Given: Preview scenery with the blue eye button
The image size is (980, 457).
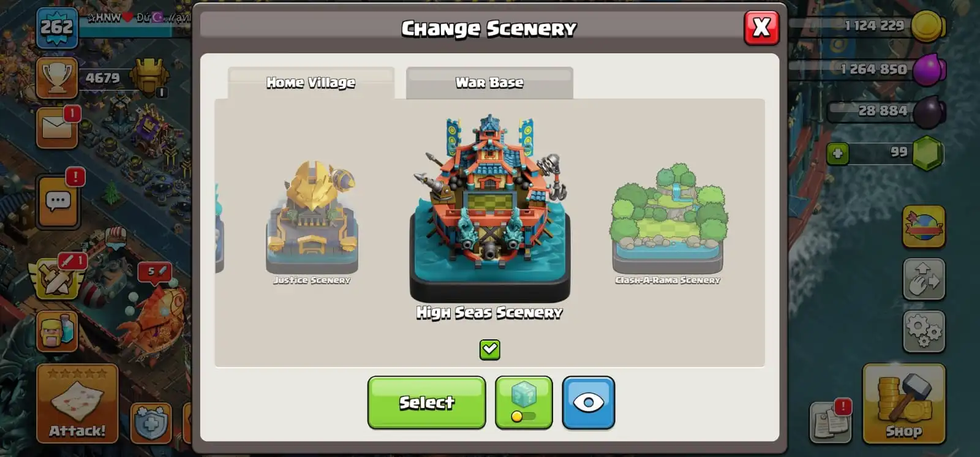Looking at the screenshot, I should (x=588, y=402).
